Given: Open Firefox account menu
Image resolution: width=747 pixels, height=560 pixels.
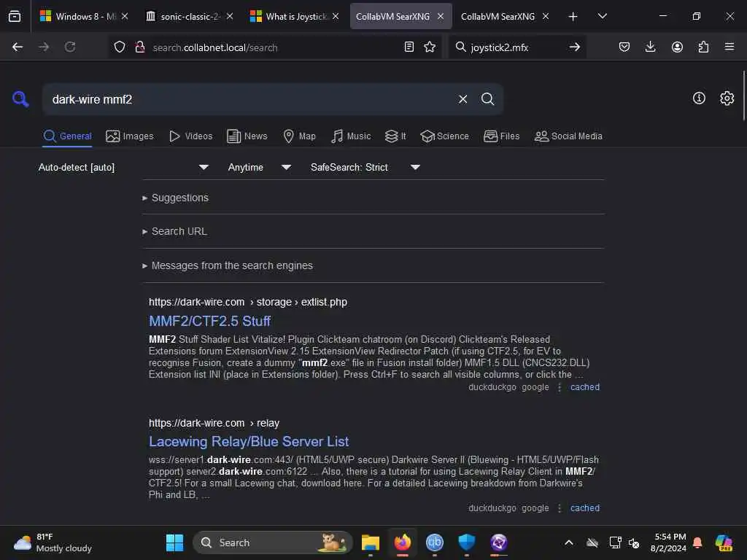Looking at the screenshot, I should [x=677, y=47].
